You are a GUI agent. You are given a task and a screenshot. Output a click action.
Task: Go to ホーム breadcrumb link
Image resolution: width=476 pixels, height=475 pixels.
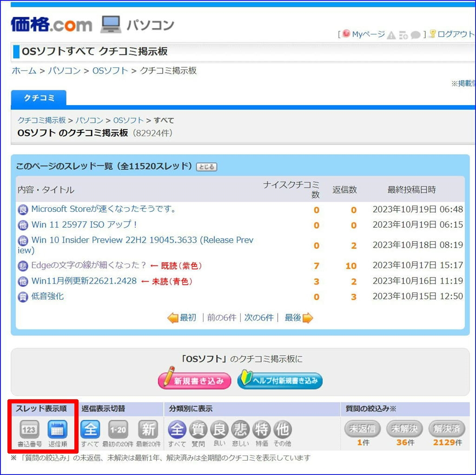24,71
